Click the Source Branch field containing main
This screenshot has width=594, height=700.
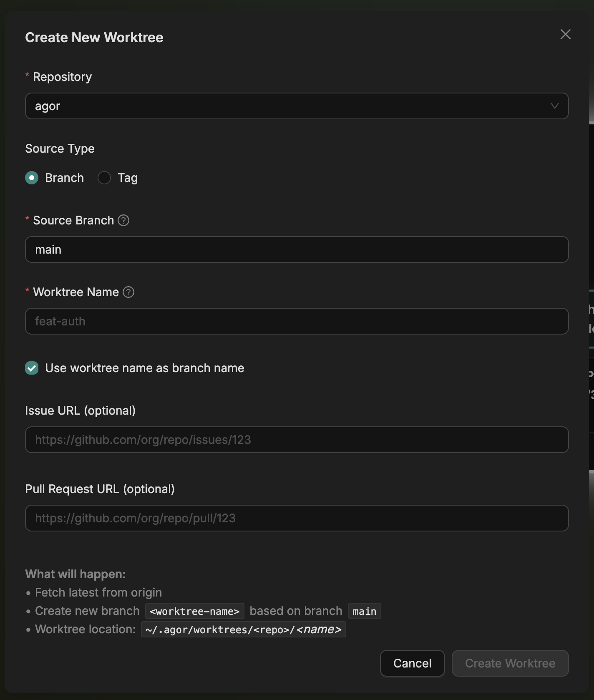(x=297, y=249)
